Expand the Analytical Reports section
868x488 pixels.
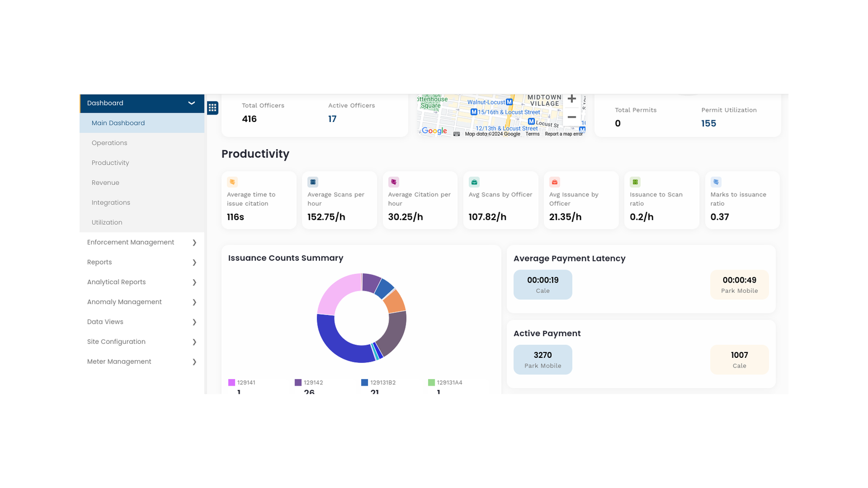coord(194,282)
